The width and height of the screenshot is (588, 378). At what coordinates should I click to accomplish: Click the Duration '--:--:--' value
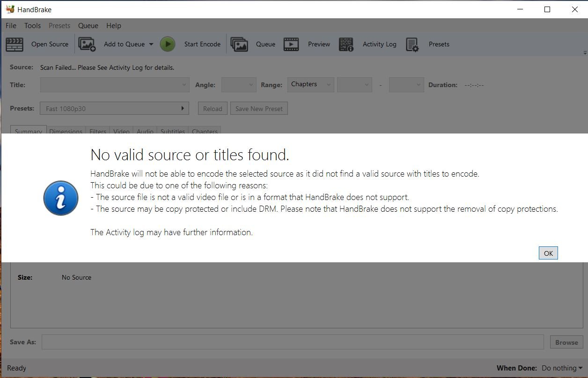coord(474,85)
